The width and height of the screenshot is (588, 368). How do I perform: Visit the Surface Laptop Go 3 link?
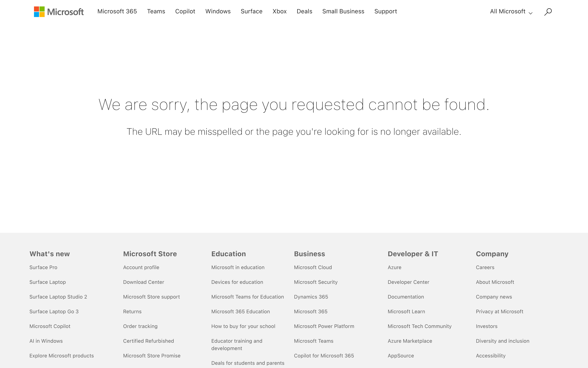pos(54,311)
